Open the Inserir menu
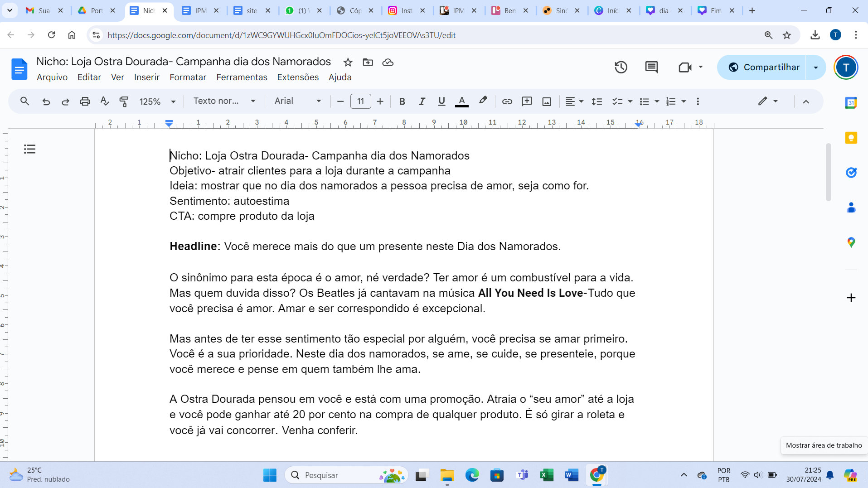The height and width of the screenshot is (488, 868). point(146,77)
